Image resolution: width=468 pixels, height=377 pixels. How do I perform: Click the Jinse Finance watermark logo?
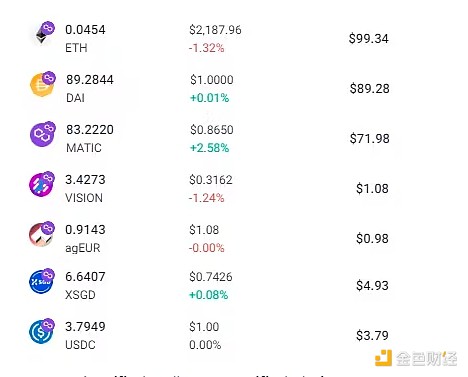click(416, 358)
